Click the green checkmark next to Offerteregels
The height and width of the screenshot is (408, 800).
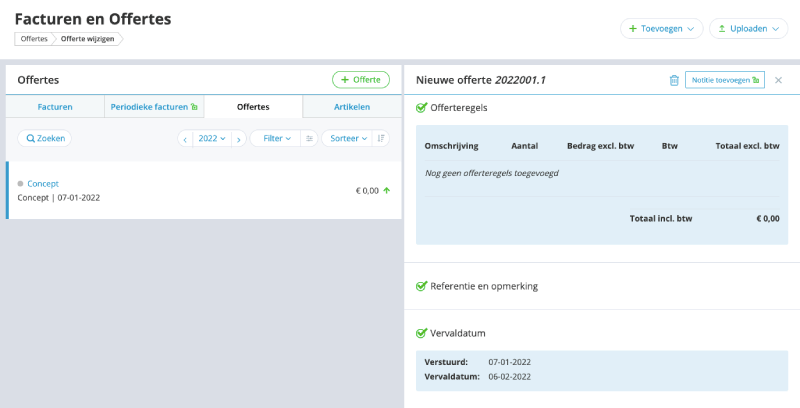421,107
